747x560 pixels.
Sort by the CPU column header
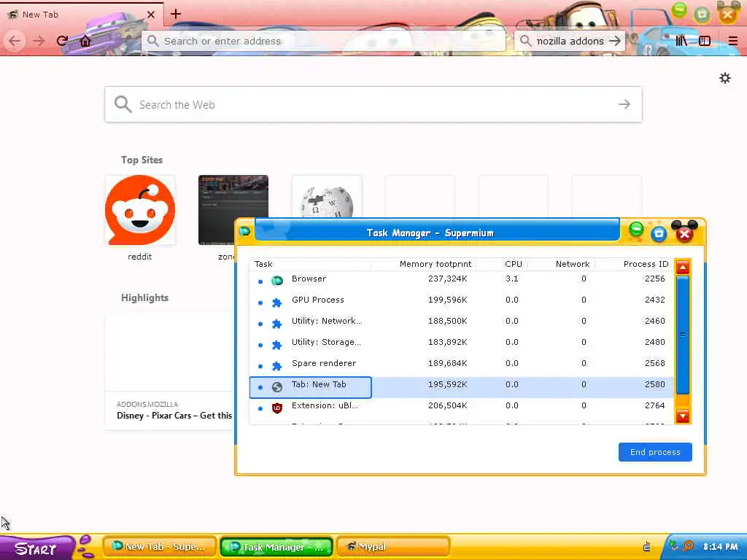501,264
